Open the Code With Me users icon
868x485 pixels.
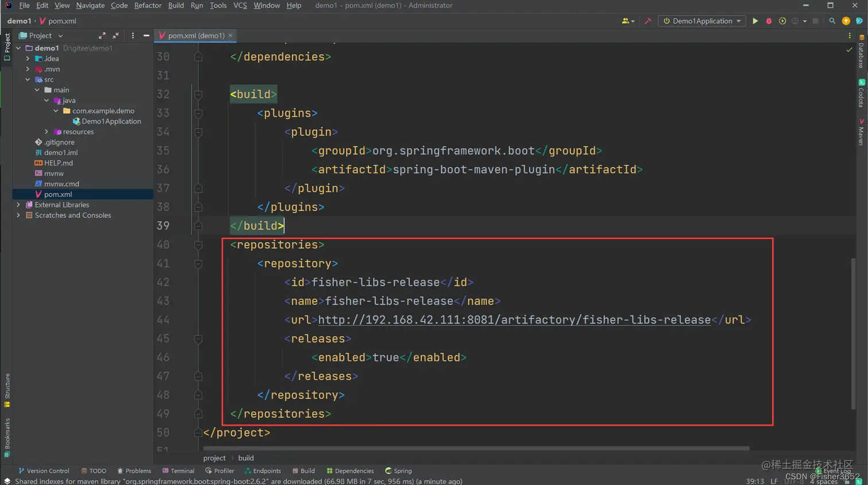tap(627, 21)
